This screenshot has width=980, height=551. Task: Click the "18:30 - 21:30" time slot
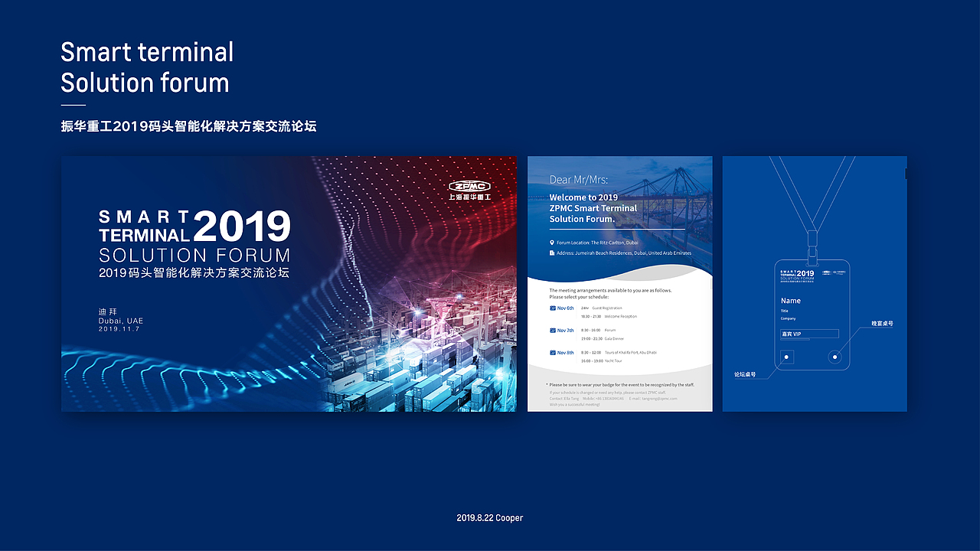591,316
